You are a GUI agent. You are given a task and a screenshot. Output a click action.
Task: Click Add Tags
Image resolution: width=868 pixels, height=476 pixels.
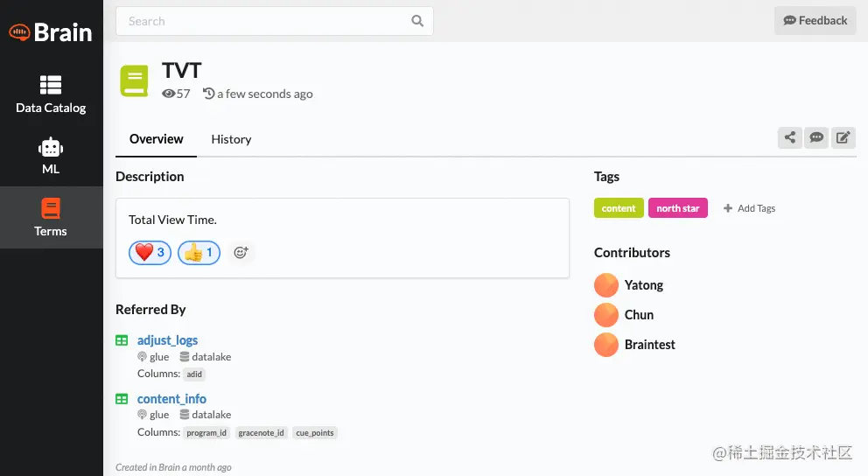750,208
